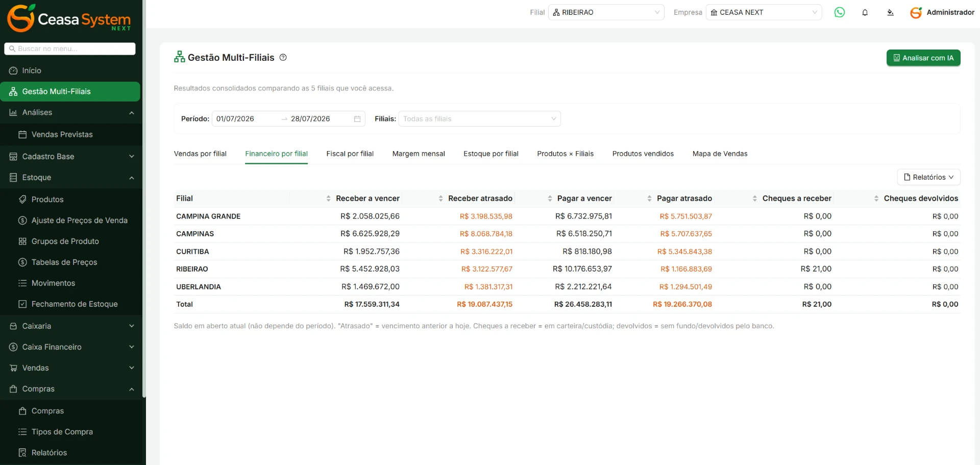
Task: Open the Compras sub-item
Action: (x=70, y=410)
